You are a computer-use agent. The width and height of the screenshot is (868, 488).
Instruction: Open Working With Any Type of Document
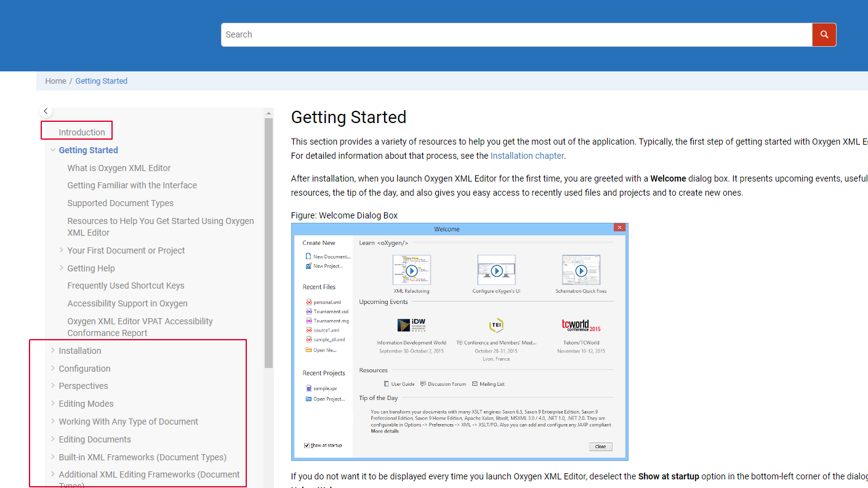click(128, 422)
